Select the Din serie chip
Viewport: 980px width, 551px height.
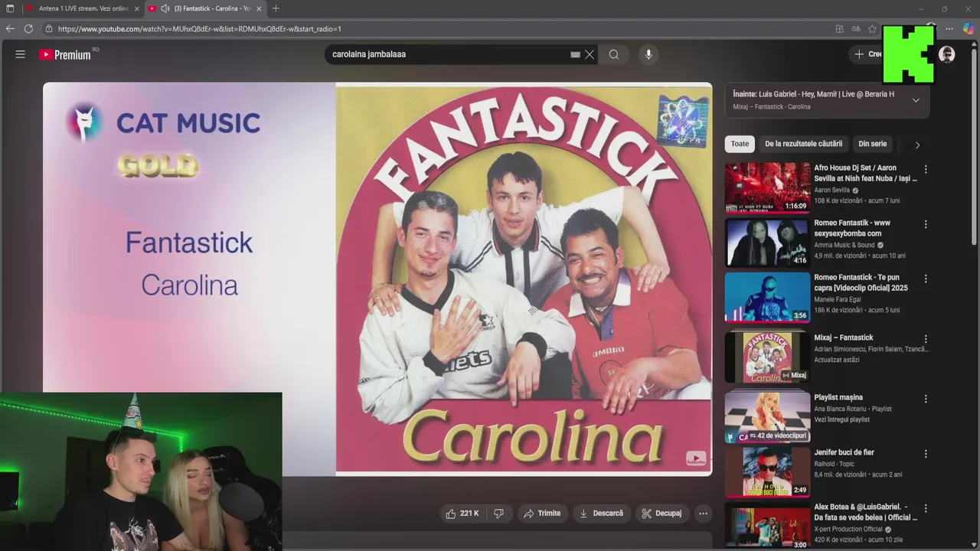pos(872,144)
